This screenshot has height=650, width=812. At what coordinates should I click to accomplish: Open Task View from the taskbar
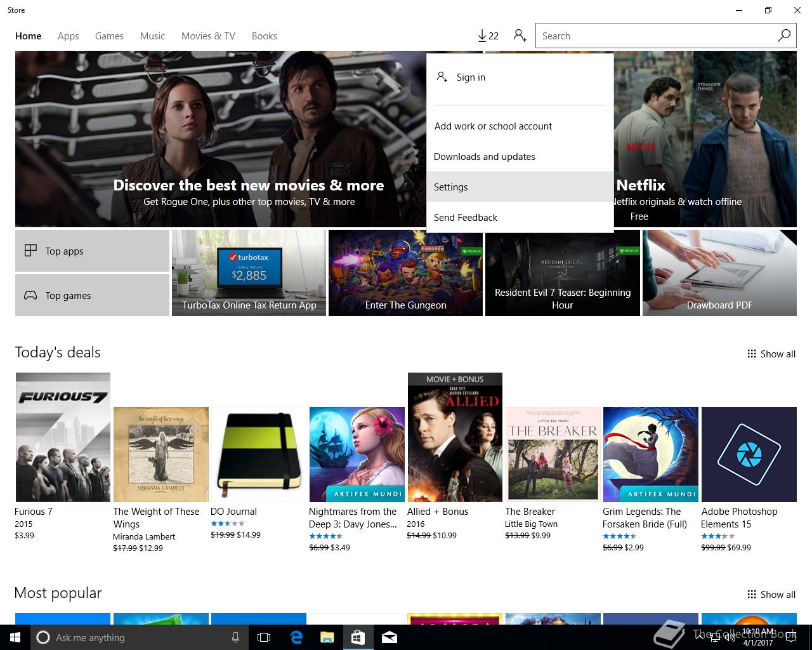[264, 637]
